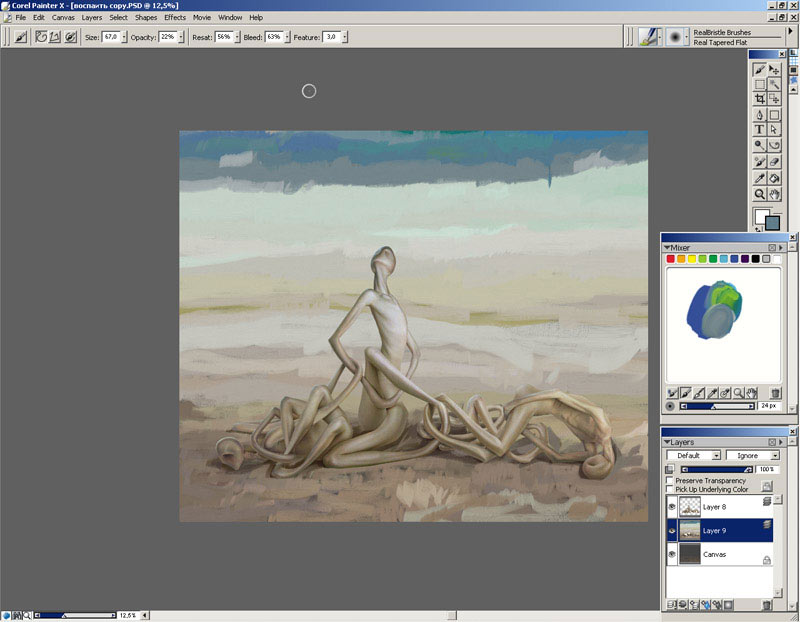This screenshot has width=800, height=622.
Task: Select the Grabber hand tool in toolbox
Action: coord(775,194)
